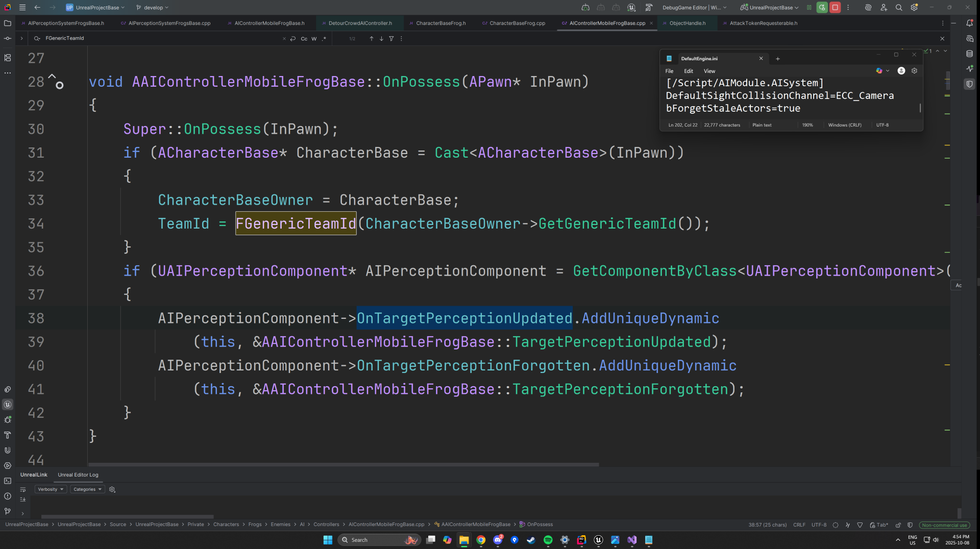The width and height of the screenshot is (980, 549).
Task: Click the filter search results funnel icon
Action: [x=391, y=39]
